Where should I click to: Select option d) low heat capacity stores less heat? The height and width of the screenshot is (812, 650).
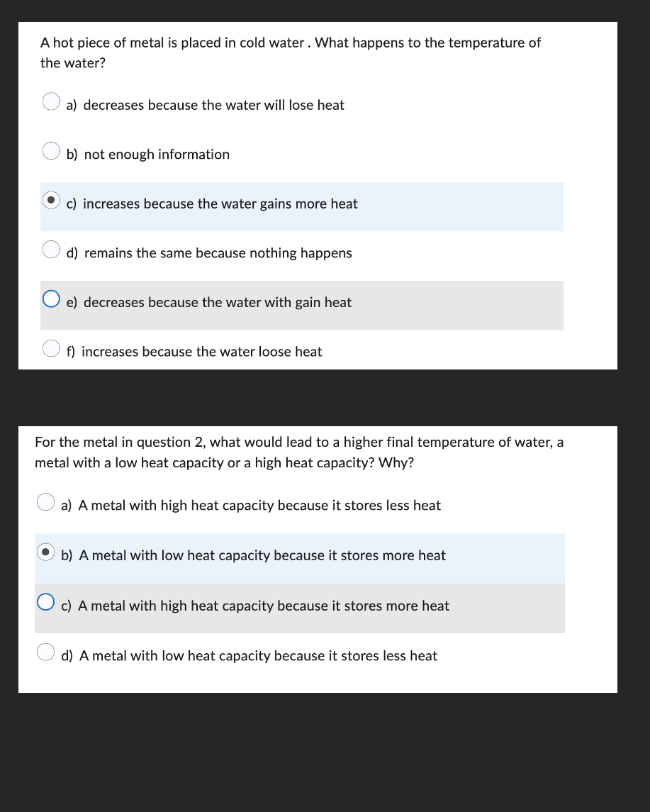pyautogui.click(x=45, y=652)
